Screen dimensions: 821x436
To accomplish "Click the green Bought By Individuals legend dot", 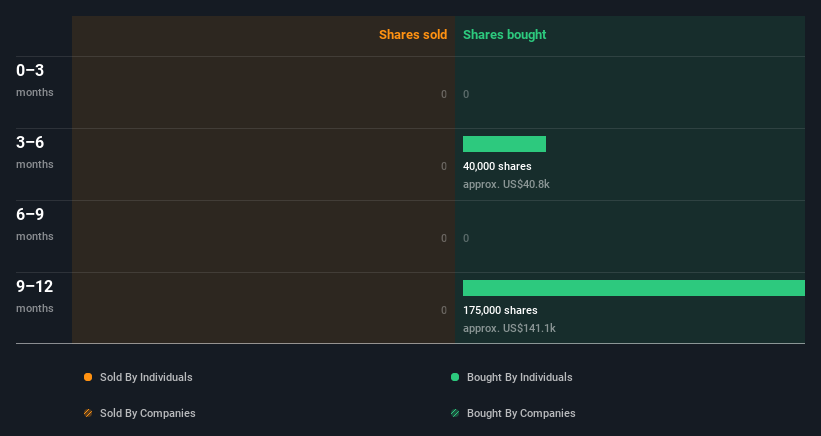I will [455, 377].
